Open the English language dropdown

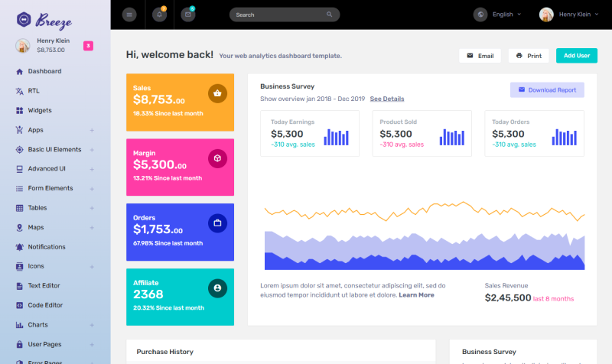click(x=501, y=15)
